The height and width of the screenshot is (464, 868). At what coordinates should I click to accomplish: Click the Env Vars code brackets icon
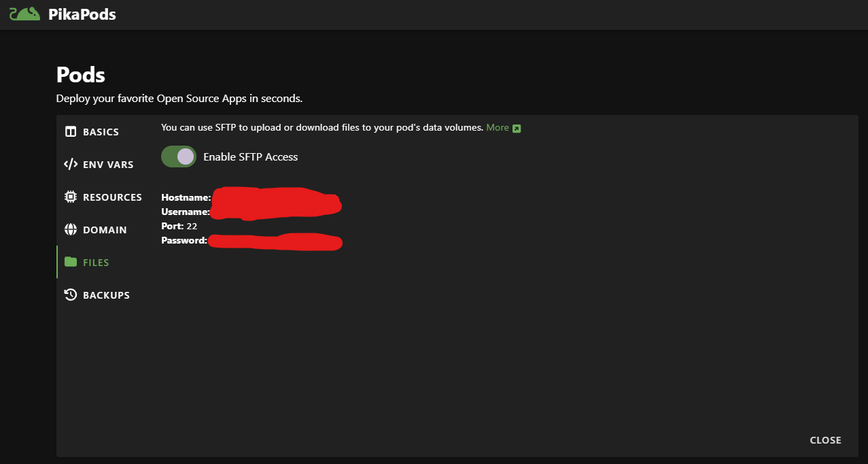click(70, 165)
